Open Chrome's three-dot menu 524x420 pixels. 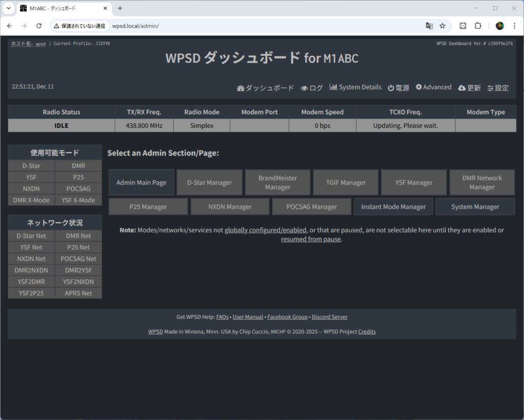514,26
